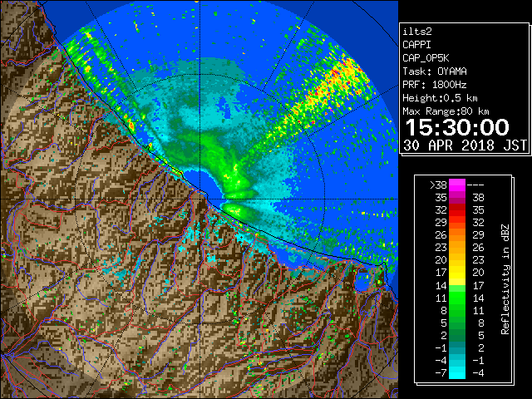This screenshot has height=399, width=532.
Task: Select the date '30 APR 2018 JST'
Action: coord(465,145)
